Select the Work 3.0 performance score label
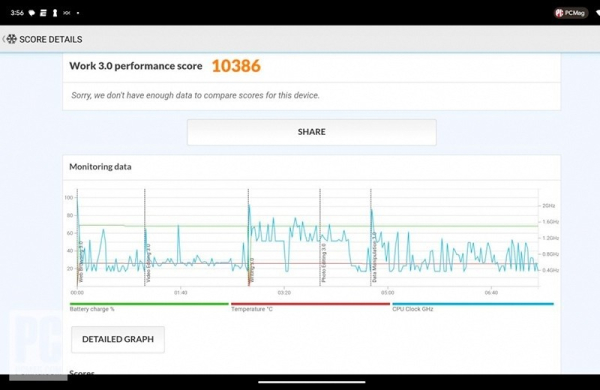600x390 pixels. [x=136, y=66]
